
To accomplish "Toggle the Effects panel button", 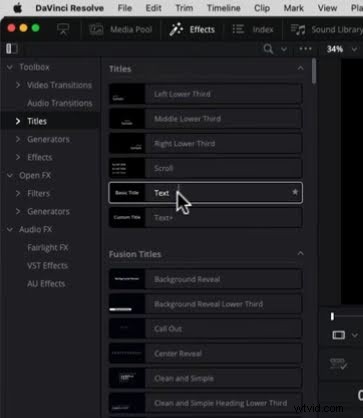I will pos(192,30).
